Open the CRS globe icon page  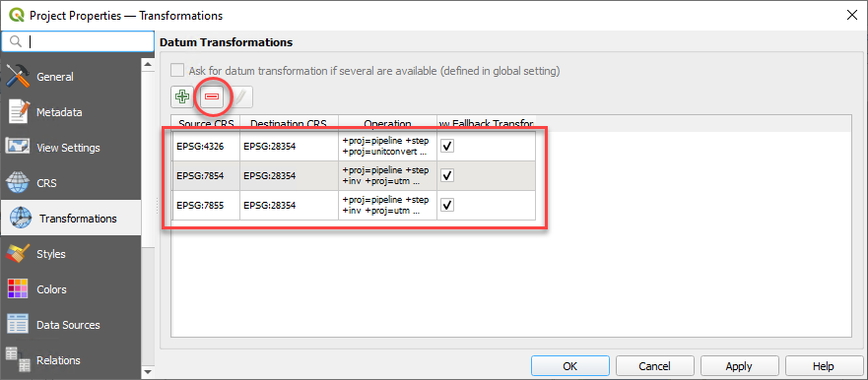point(19,183)
